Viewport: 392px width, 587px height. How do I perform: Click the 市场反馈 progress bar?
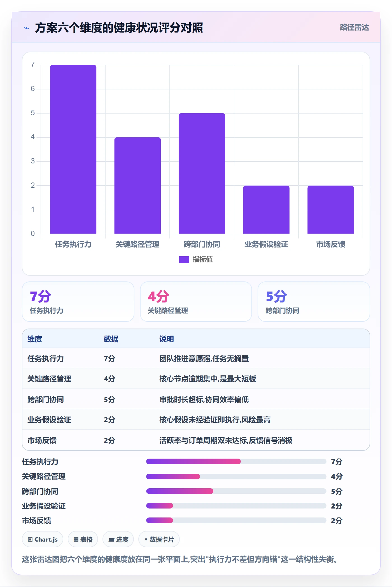(x=236, y=520)
